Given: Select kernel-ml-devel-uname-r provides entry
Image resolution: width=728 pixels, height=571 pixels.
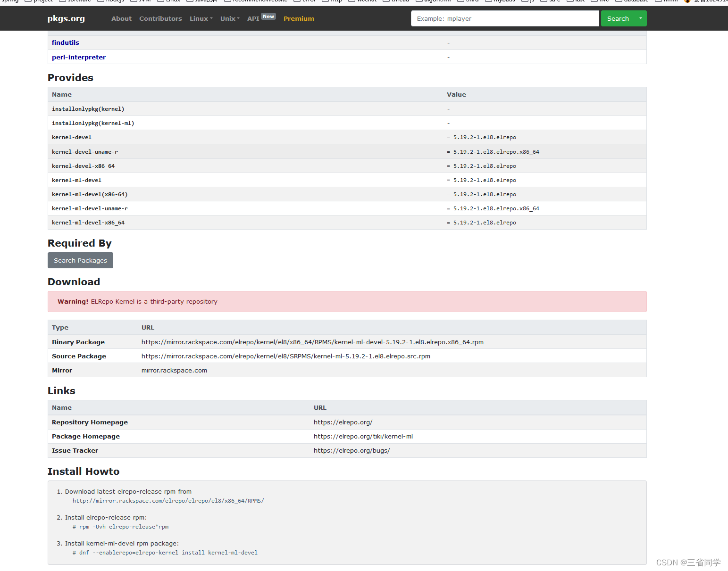Looking at the screenshot, I should point(90,208).
